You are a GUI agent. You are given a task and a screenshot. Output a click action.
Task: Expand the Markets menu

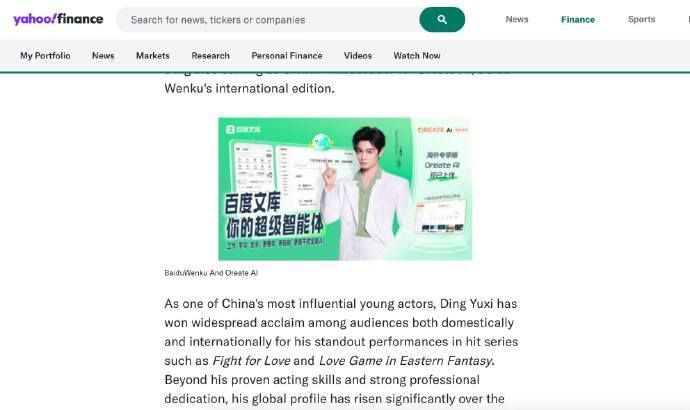point(152,55)
